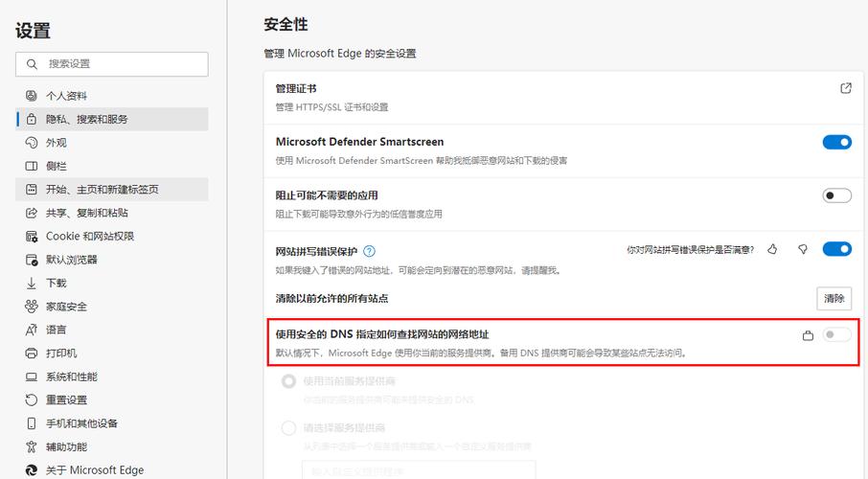
Task: Click the 个人资料 profile icon
Action: [32, 96]
